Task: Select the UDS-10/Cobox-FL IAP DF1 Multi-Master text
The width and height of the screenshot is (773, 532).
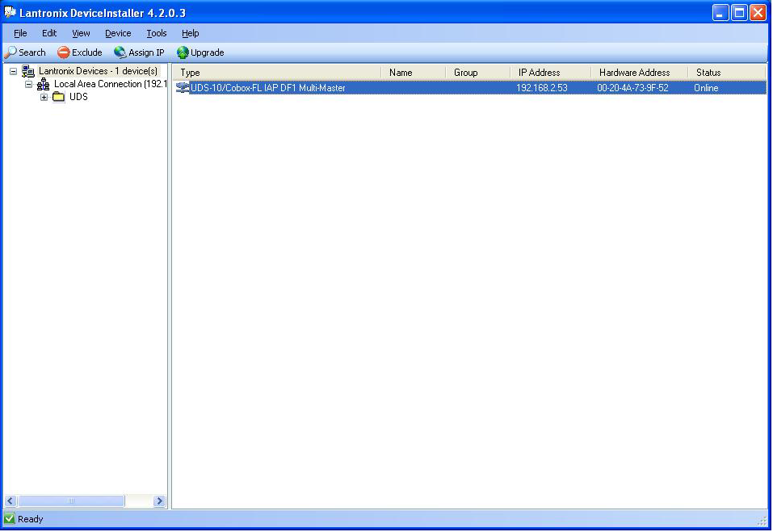Action: [x=267, y=88]
